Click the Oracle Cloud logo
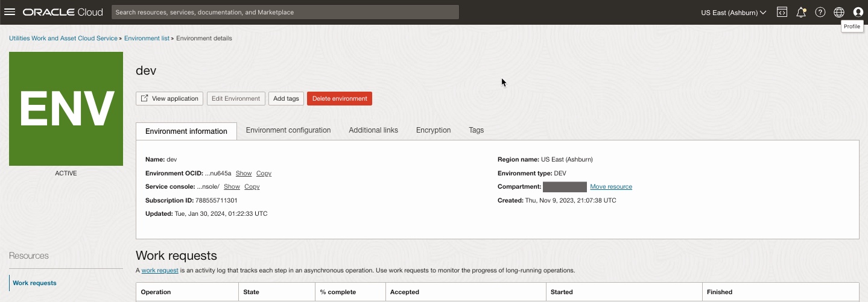This screenshot has height=302, width=868. click(x=63, y=12)
